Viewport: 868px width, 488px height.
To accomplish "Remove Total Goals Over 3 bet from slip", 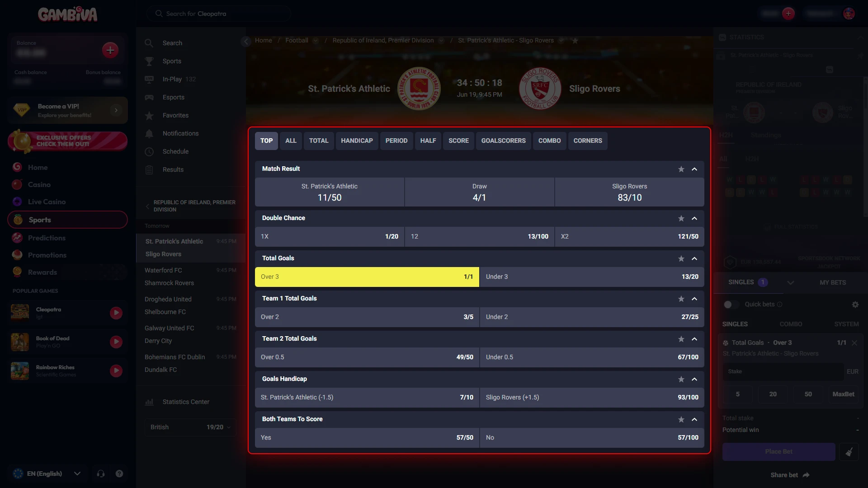I will click(x=854, y=343).
